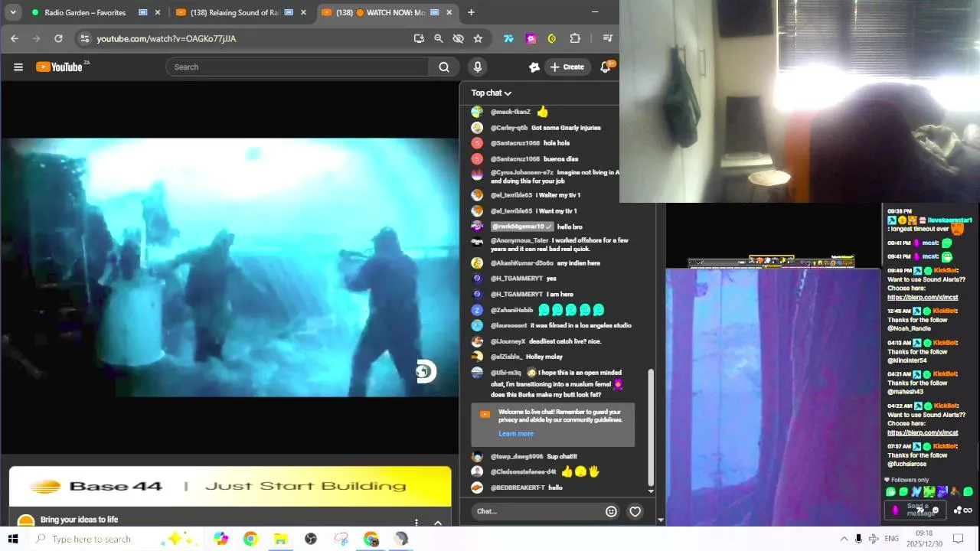This screenshot has width=980, height=551.
Task: Bookmark this page with star icon
Action: [x=478, y=38]
